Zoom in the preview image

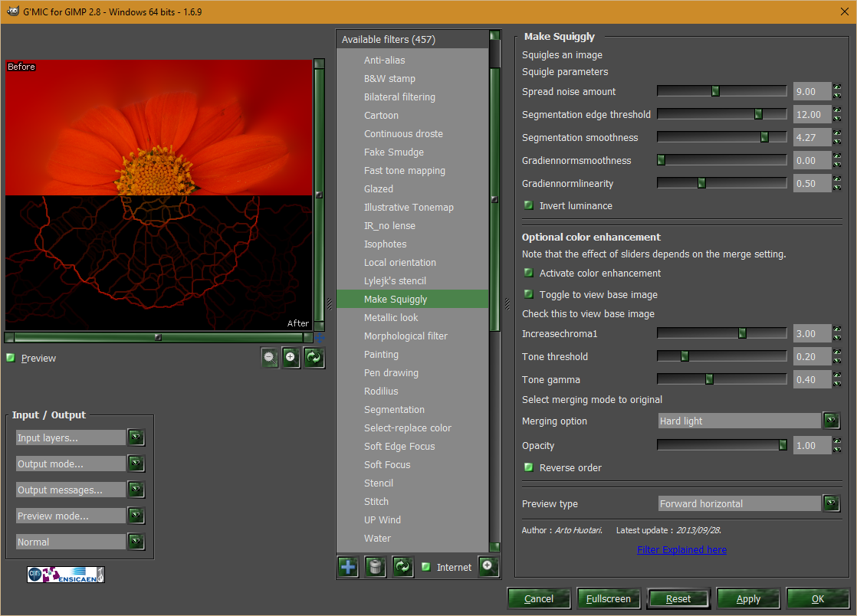tap(291, 358)
